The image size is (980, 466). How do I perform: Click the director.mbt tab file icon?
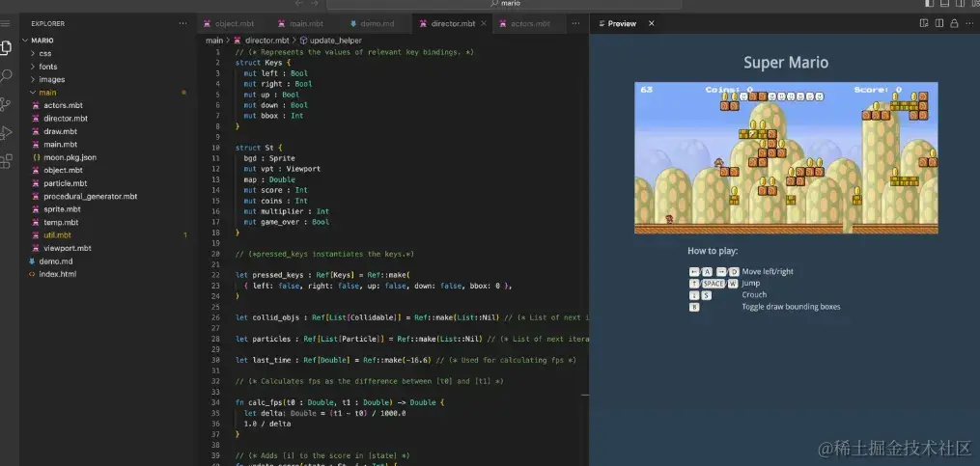[424, 24]
